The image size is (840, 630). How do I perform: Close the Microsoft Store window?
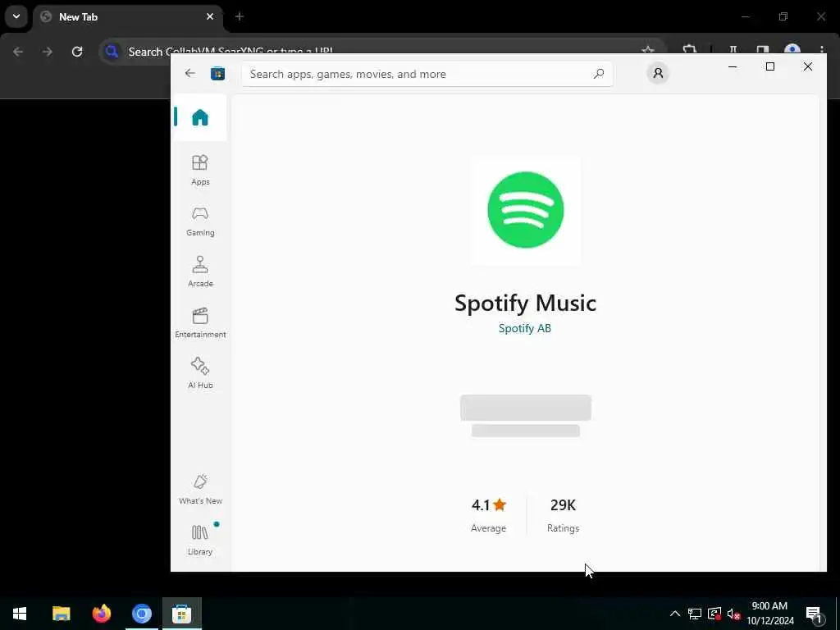[807, 66]
